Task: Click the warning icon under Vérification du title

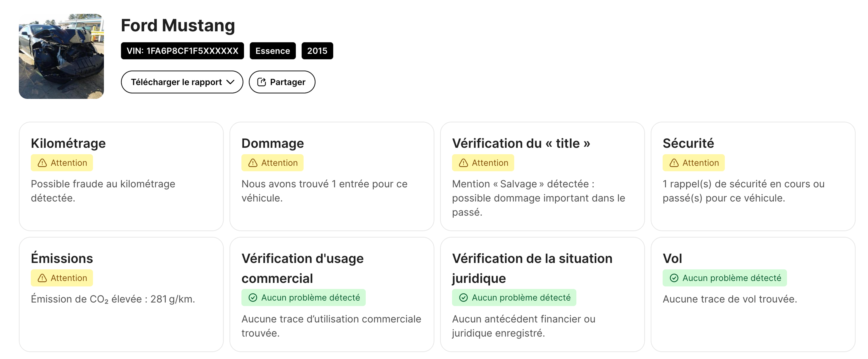Action: (x=463, y=163)
